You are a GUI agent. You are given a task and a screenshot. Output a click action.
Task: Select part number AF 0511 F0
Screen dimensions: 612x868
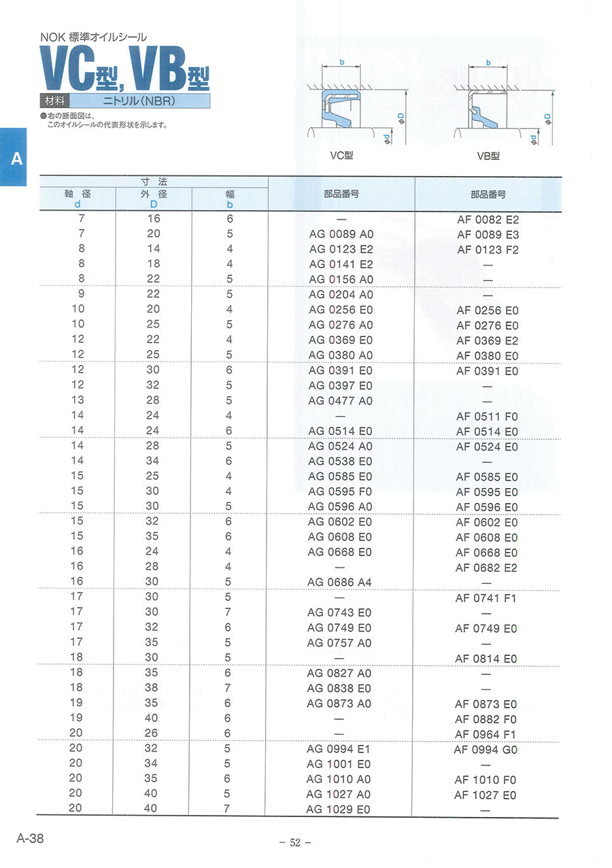coord(487,416)
